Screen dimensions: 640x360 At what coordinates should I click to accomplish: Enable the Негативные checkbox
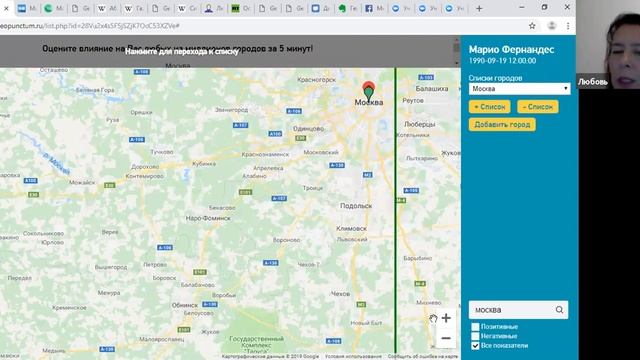pyautogui.click(x=475, y=336)
